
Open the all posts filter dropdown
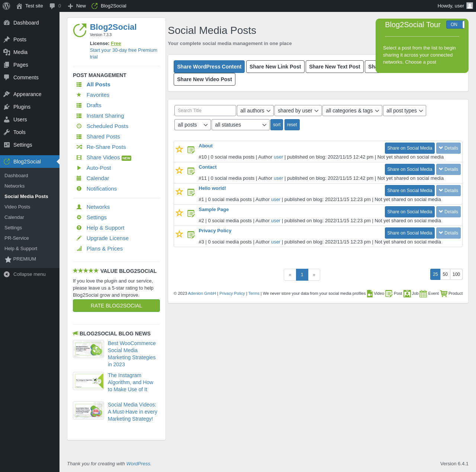[x=193, y=125]
